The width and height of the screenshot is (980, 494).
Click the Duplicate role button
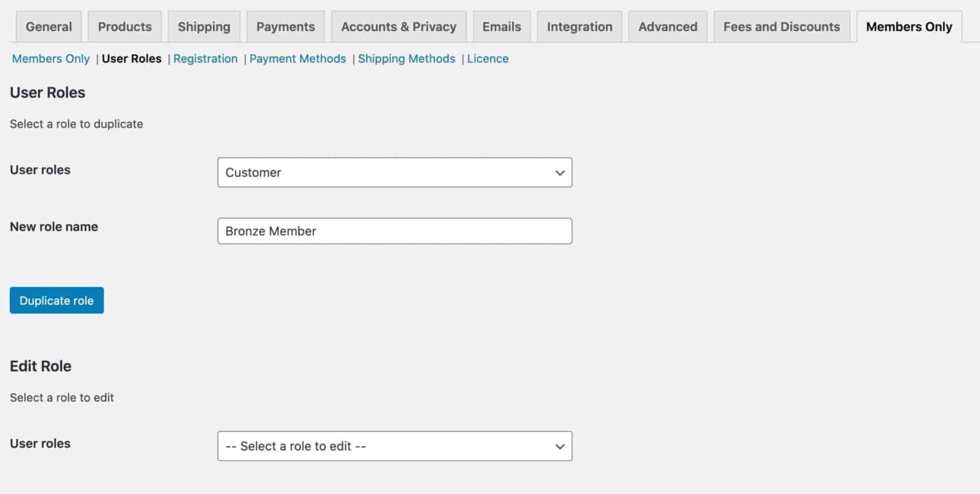coord(57,300)
